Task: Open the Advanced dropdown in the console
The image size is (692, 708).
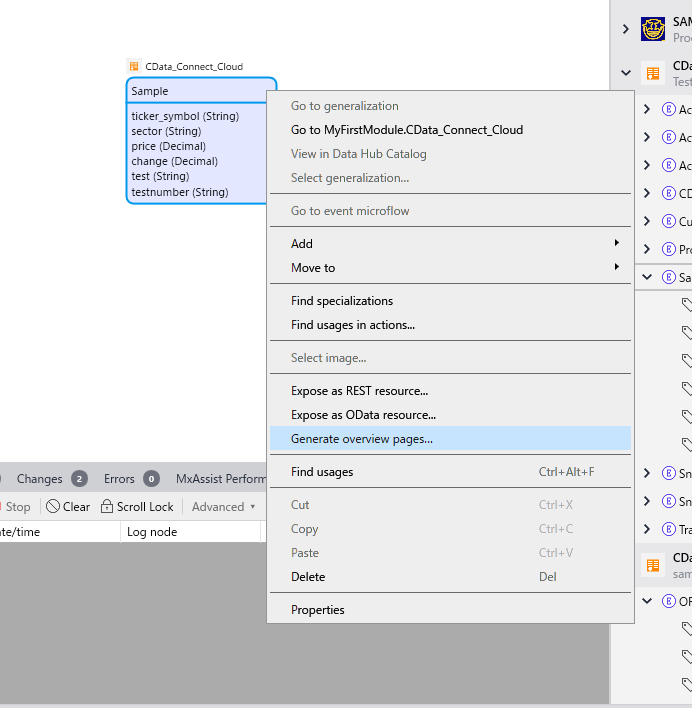Action: point(223,507)
